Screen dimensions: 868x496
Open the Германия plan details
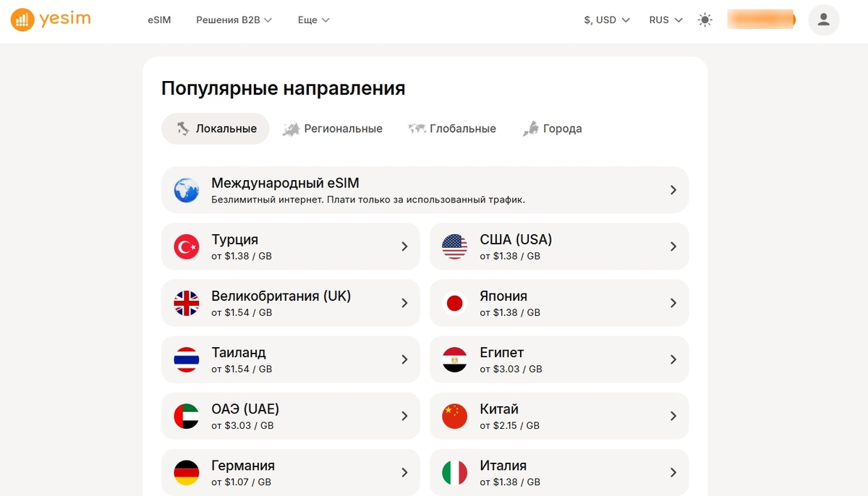click(291, 472)
